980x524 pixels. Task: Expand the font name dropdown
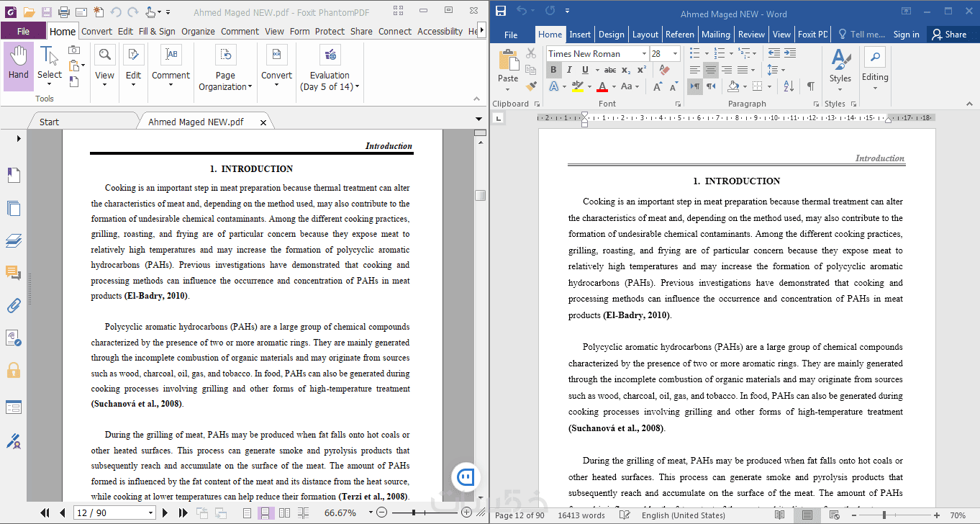[644, 54]
